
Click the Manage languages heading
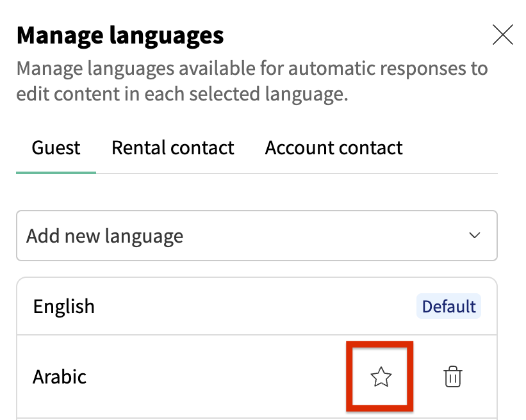click(x=120, y=35)
